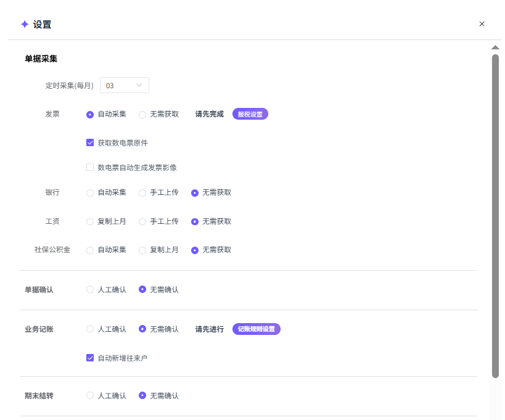Screen dimensions: 505x420
Task: Click the 设置 dialog title
Action: [x=42, y=25]
